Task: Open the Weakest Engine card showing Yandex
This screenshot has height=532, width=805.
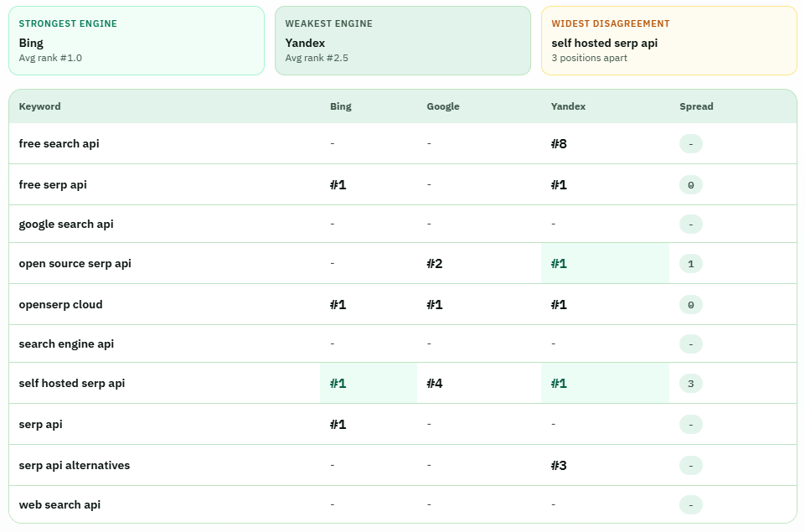Action: [402, 40]
